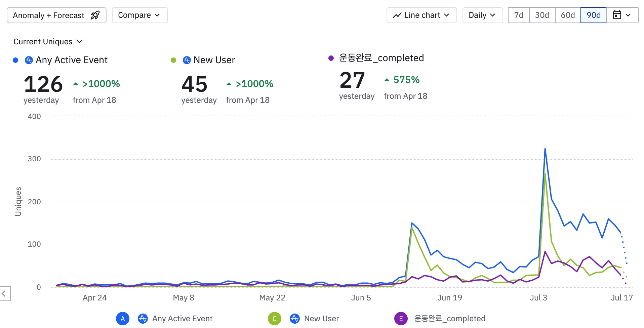Click the purple E series badge
Image resolution: width=644 pixels, height=328 pixels.
(x=401, y=319)
